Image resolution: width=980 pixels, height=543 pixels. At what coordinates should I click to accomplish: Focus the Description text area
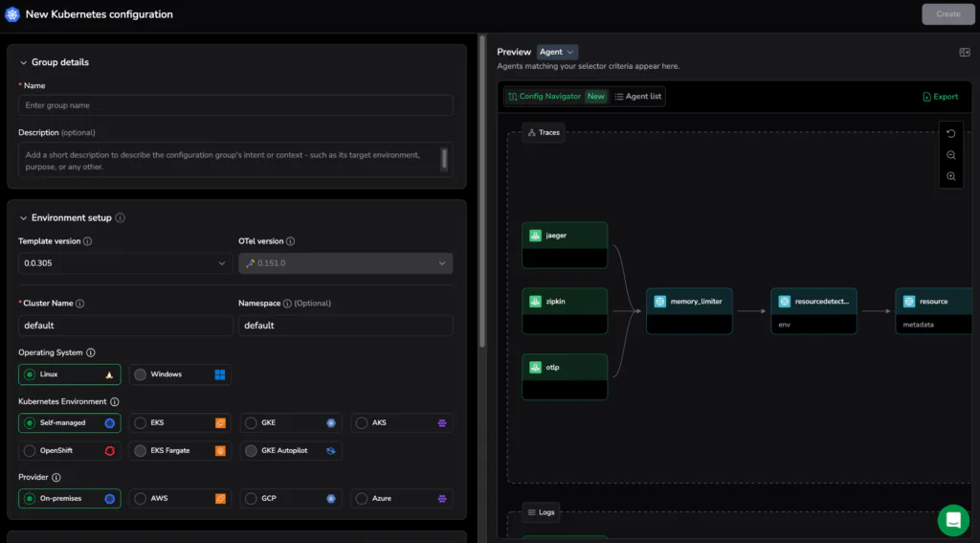click(235, 160)
